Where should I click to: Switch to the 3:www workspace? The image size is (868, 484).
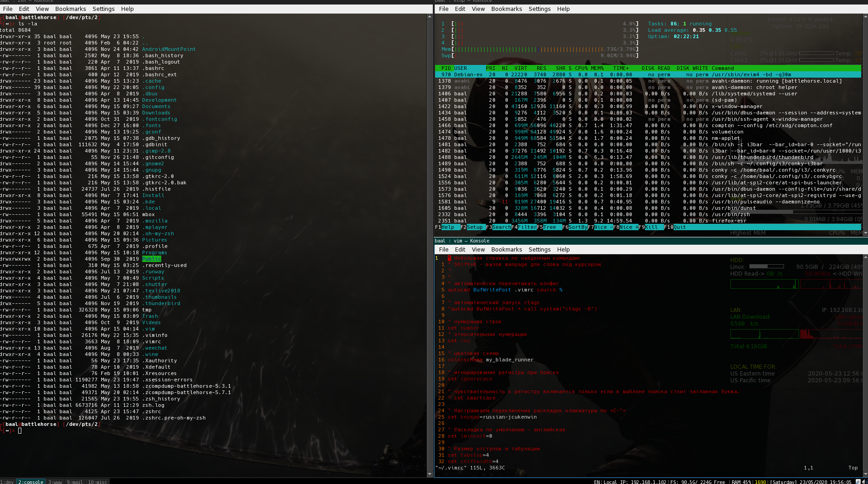coord(55,482)
